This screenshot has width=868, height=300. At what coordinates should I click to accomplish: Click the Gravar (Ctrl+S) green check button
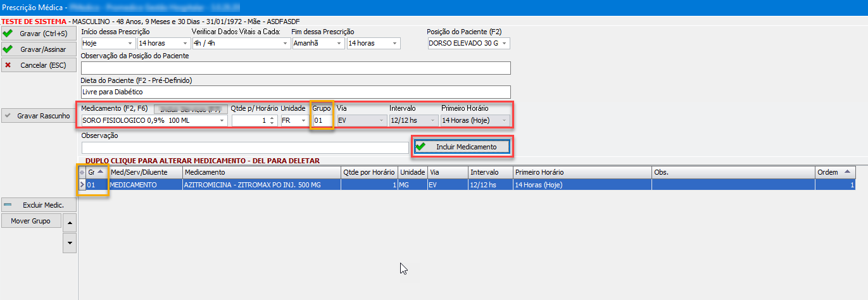point(39,33)
